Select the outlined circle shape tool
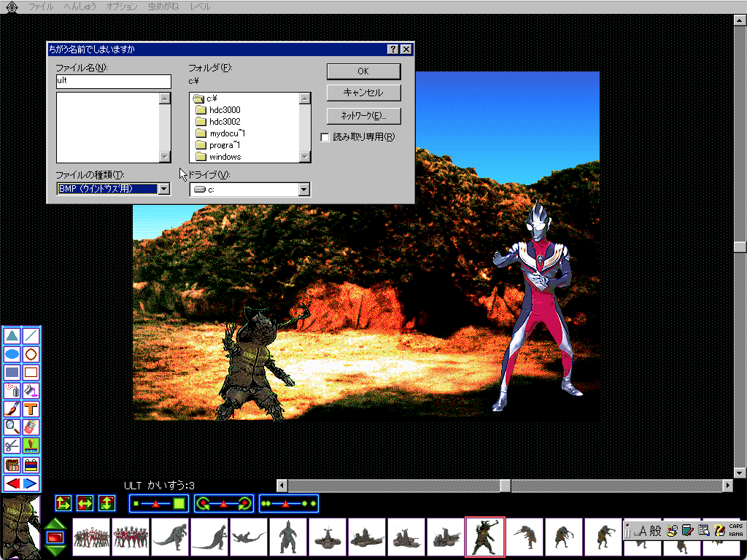This screenshot has width=747, height=560. (31, 354)
